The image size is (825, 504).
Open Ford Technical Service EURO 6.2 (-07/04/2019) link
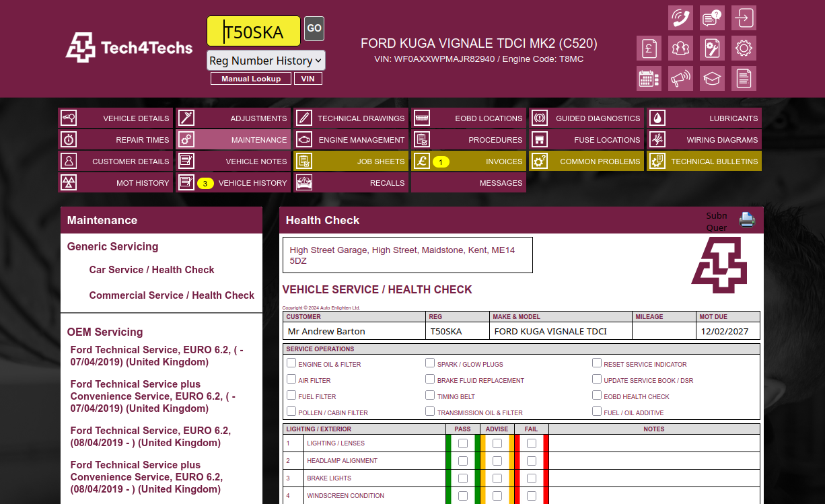157,356
